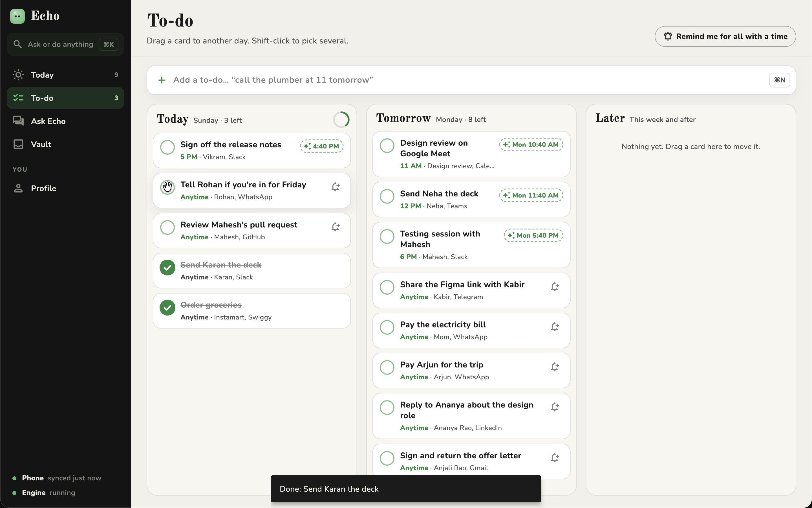
Task: Click Engine running status
Action: [44, 492]
